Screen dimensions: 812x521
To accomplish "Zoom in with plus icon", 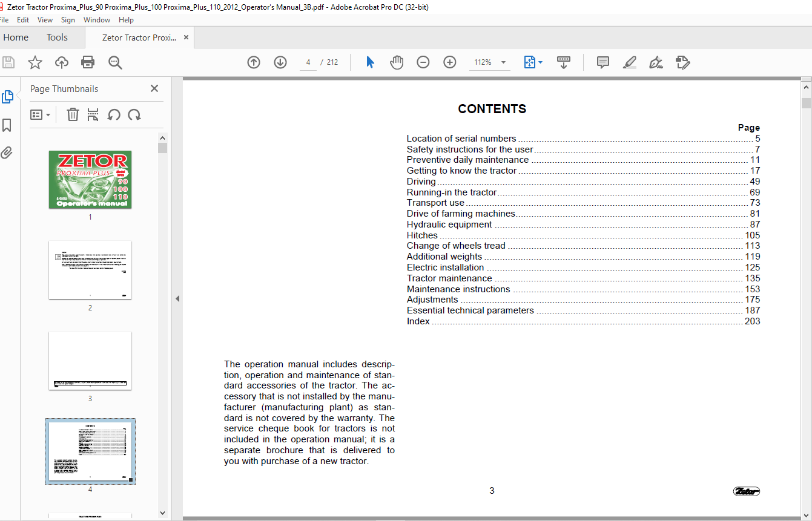I will [x=450, y=62].
